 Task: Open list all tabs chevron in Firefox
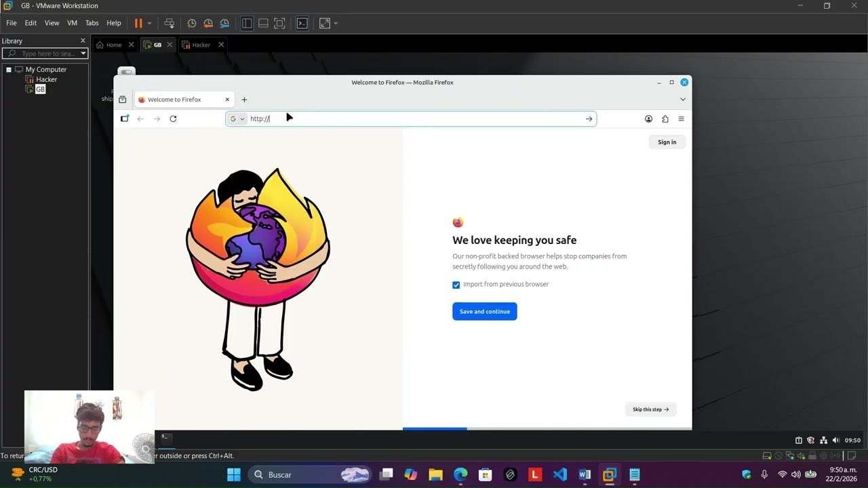[x=683, y=100]
